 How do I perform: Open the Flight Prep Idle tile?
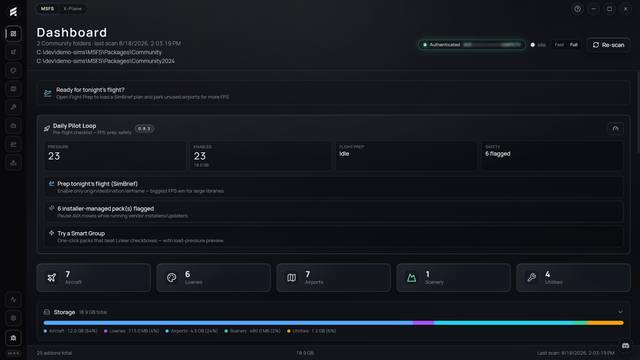(406, 156)
